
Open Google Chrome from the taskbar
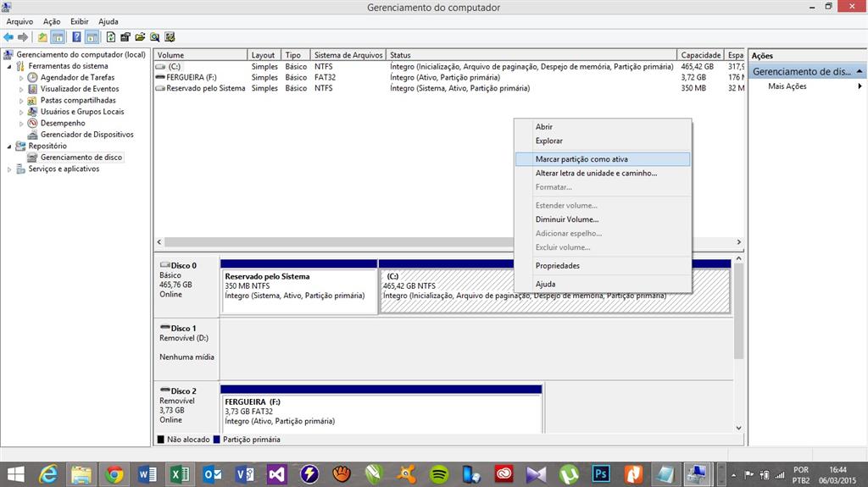pos(114,473)
